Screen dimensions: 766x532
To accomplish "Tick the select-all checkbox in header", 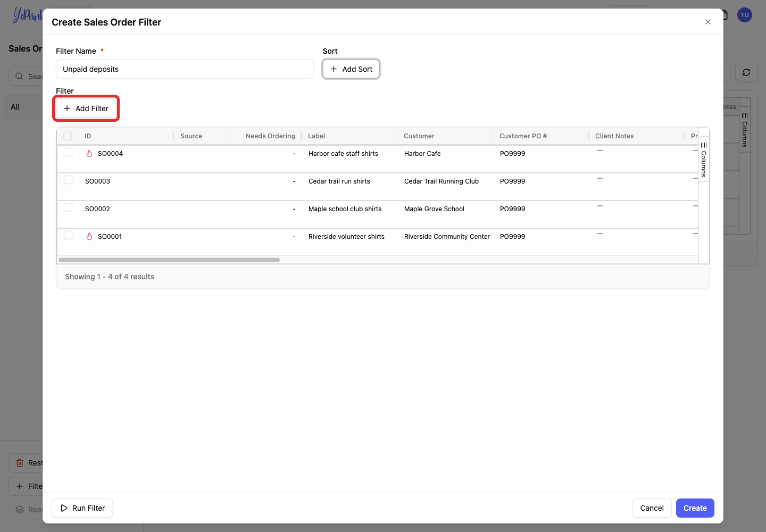I will [x=68, y=136].
